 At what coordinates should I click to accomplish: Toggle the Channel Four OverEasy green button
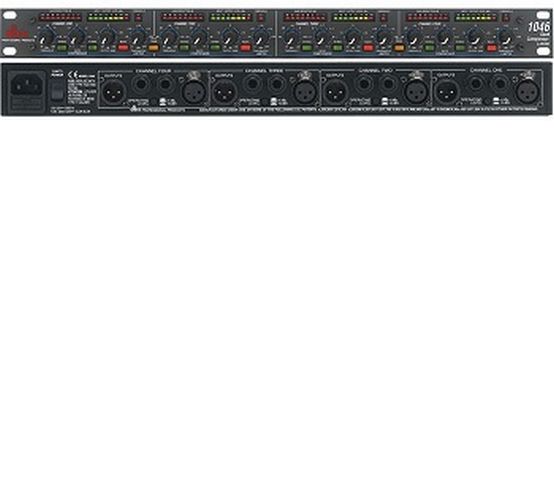coord(429,47)
